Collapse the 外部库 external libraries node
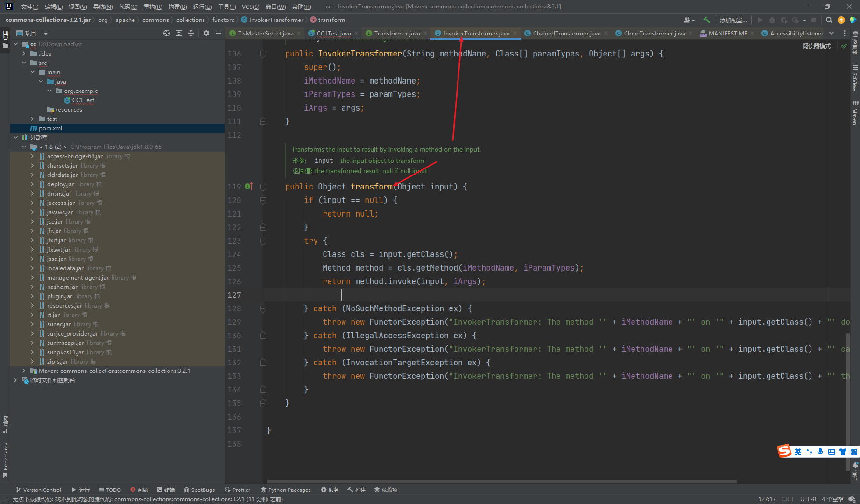 pos(15,138)
